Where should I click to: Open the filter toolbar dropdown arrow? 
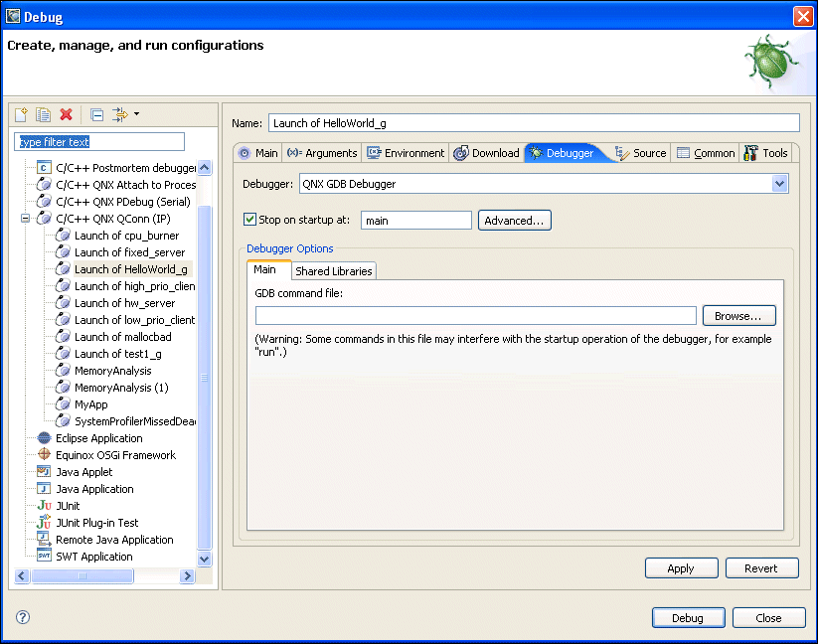click(x=138, y=114)
